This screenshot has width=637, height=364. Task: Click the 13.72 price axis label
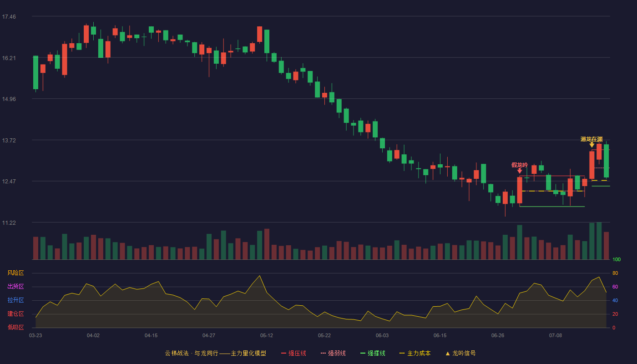[9, 140]
